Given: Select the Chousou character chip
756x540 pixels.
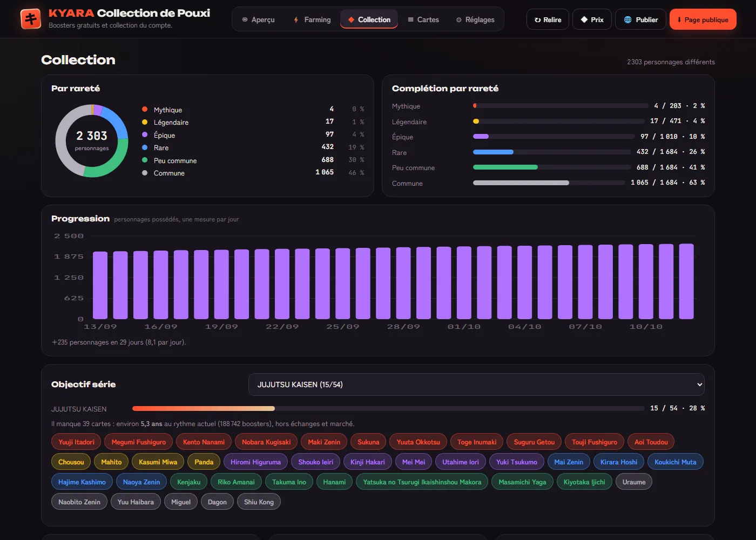Looking at the screenshot, I should [x=71, y=462].
